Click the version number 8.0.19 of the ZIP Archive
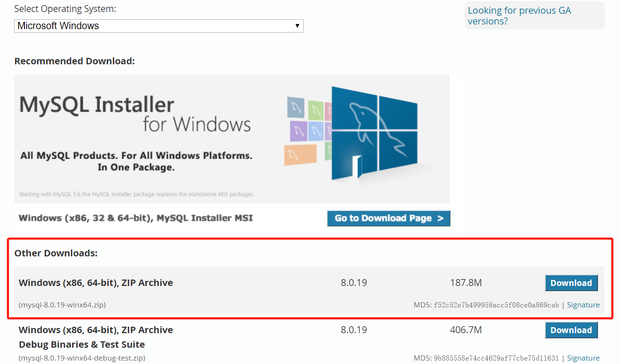 coord(354,282)
